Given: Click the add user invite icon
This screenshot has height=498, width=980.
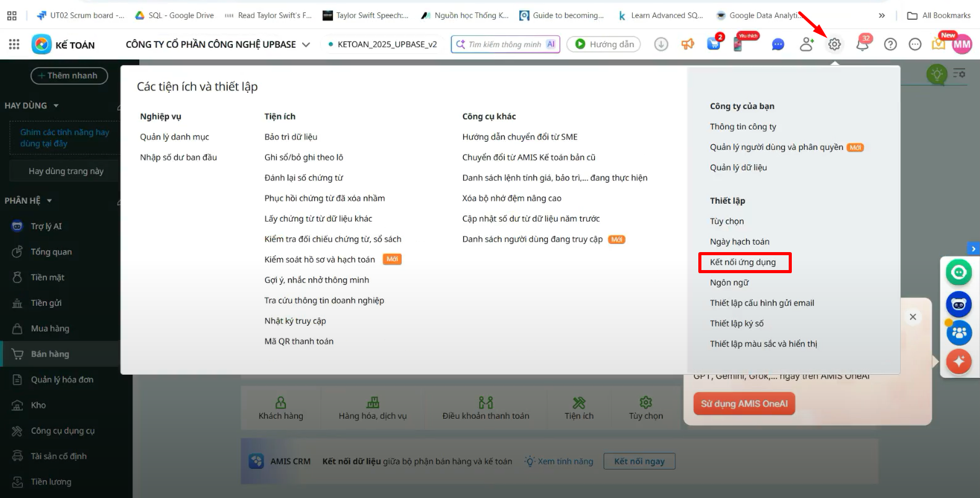Looking at the screenshot, I should [806, 44].
